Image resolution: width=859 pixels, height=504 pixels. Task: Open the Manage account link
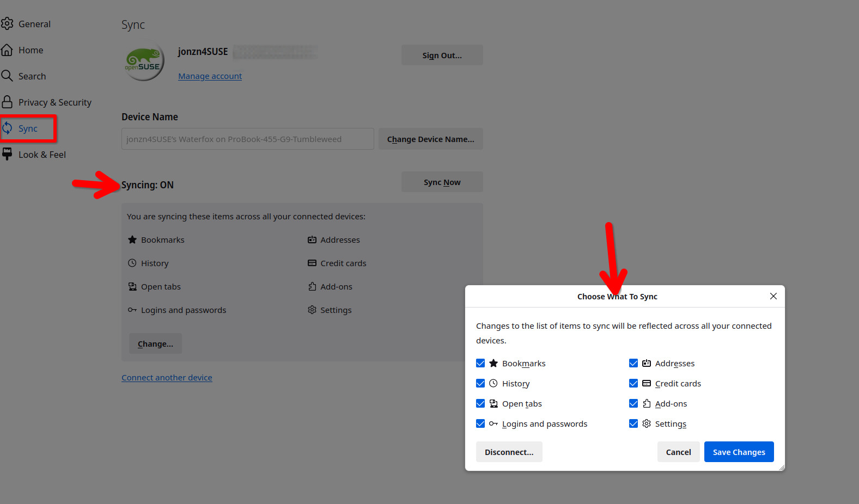(210, 76)
